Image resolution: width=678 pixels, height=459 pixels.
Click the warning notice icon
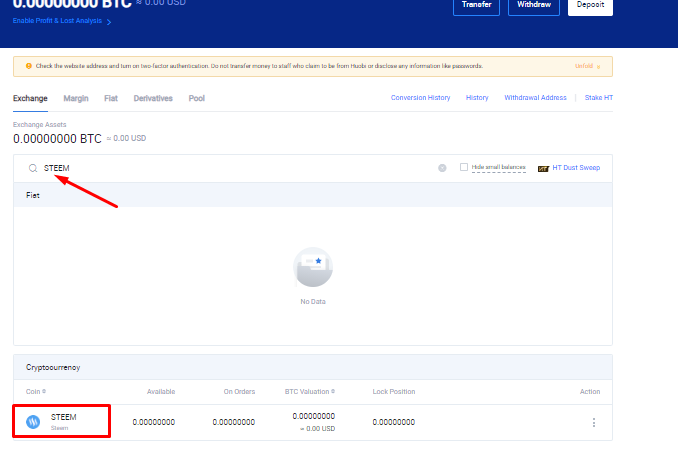[29, 66]
